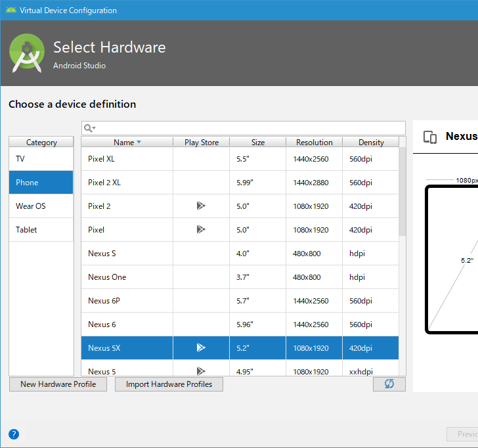Viewport: 478px width, 448px height.
Task: Click the device icon next to Nexus preview title
Action: (x=430, y=137)
